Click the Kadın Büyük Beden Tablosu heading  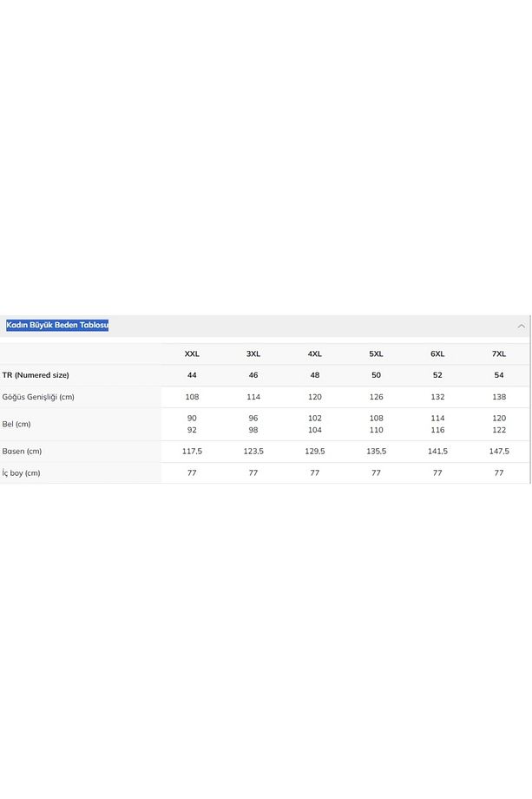coord(57,325)
